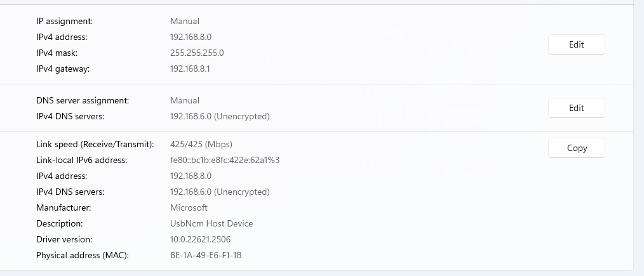This screenshot has width=644, height=276.
Task: Click the IPv4 gateway value 192.168.8.1
Action: point(190,69)
